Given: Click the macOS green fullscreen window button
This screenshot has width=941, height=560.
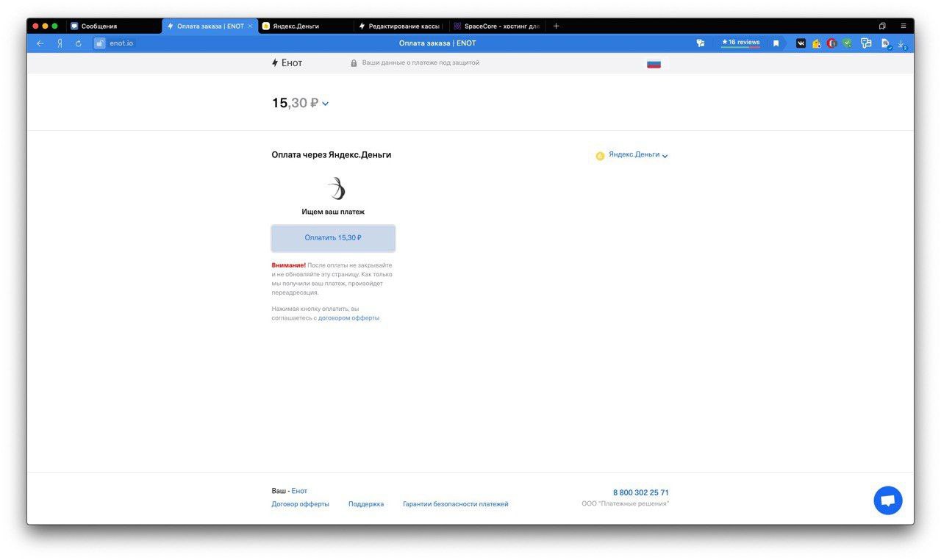Looking at the screenshot, I should (x=54, y=26).
